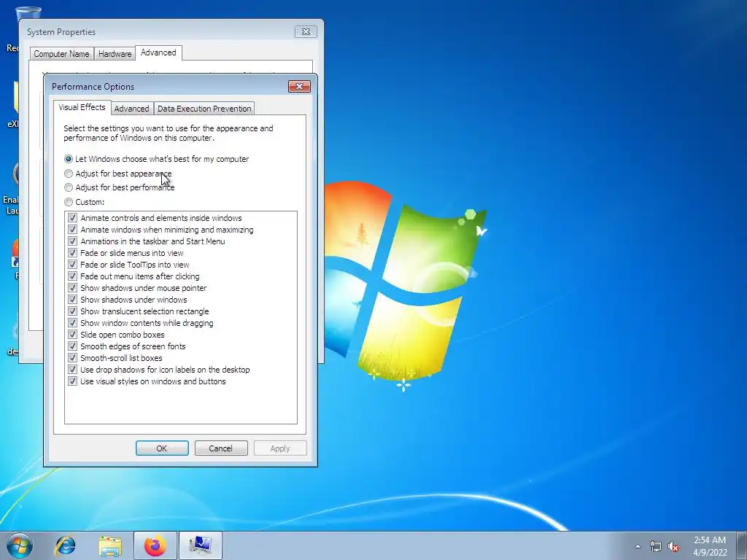Click Cancel in Performance Options
The width and height of the screenshot is (747, 560).
221,448
